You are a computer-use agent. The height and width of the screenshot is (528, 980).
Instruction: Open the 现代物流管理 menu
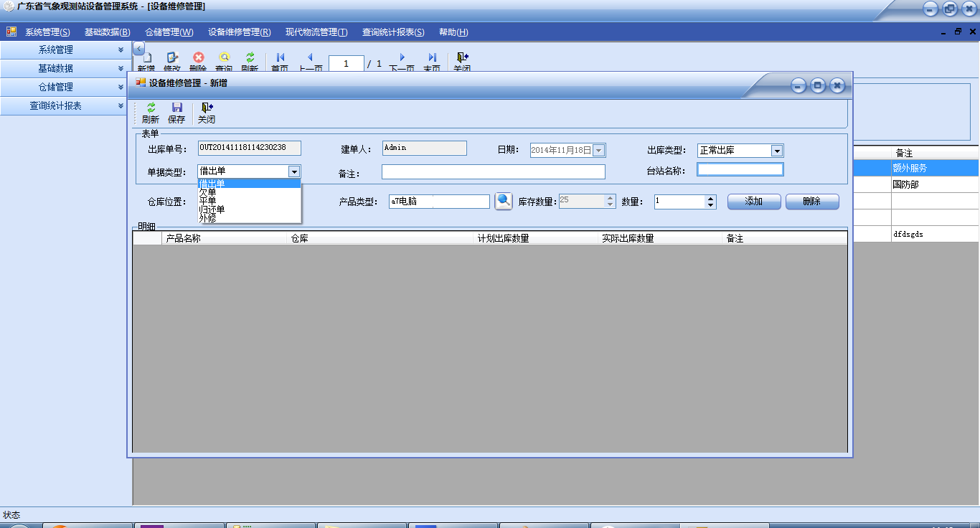point(316,32)
